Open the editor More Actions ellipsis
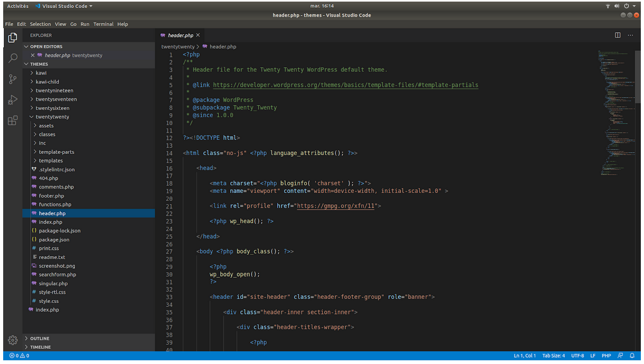644x364 pixels. (x=630, y=35)
